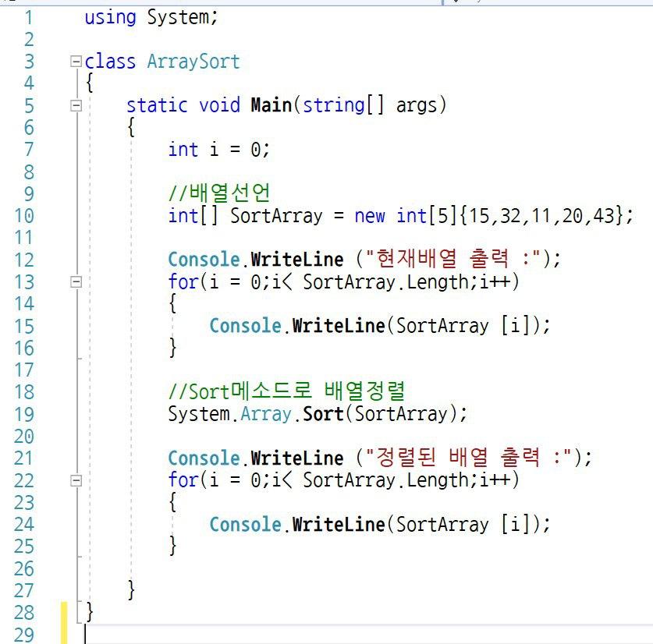653x644 pixels.
Task: Click the 'Sort' method call on line 19
Action: point(323,414)
